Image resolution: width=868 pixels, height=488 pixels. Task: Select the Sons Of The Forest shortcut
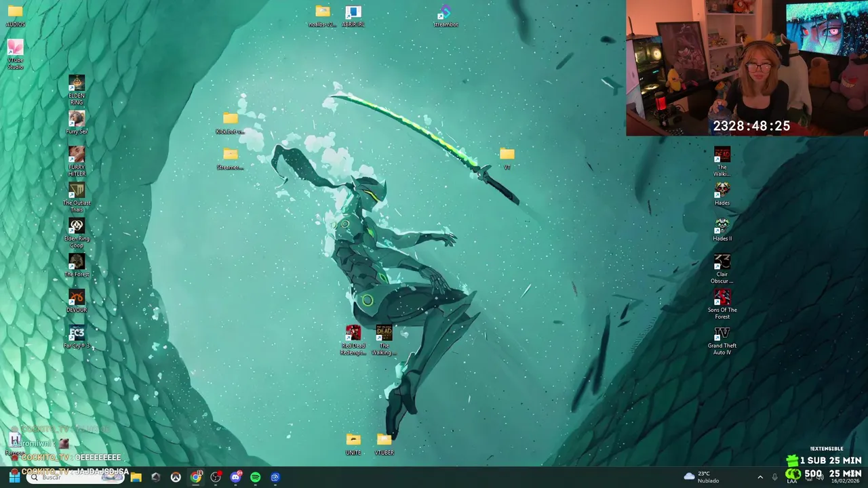(x=722, y=305)
